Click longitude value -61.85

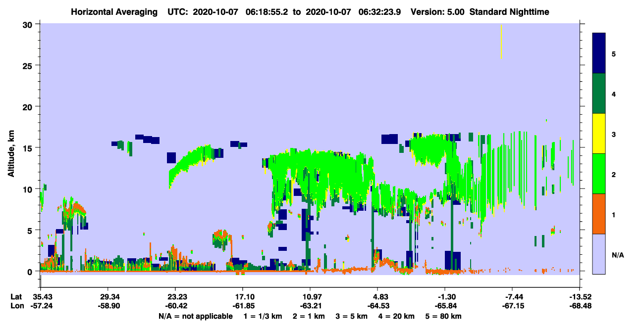point(243,306)
